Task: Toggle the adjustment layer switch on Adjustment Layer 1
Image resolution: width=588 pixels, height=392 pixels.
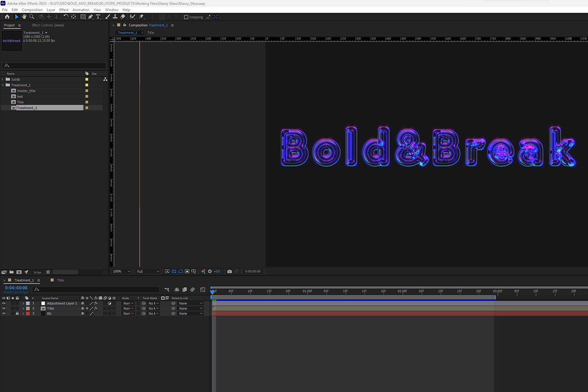Action: (110, 303)
